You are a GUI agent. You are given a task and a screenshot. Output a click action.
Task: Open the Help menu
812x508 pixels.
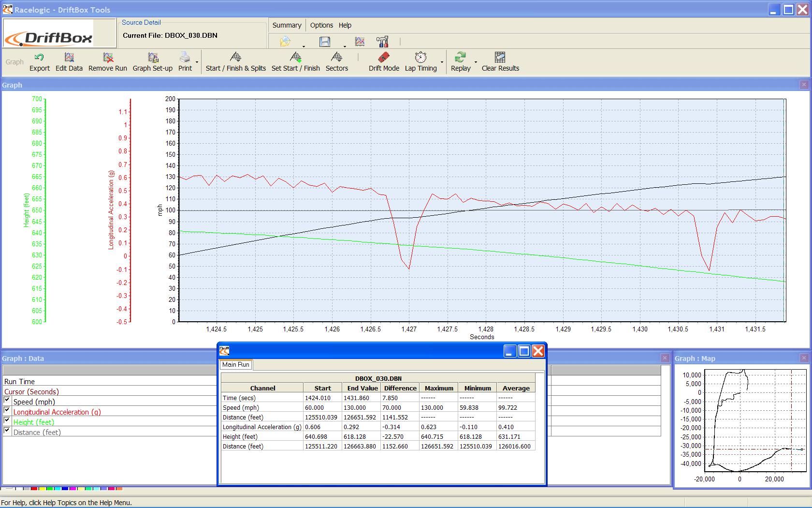(x=345, y=25)
